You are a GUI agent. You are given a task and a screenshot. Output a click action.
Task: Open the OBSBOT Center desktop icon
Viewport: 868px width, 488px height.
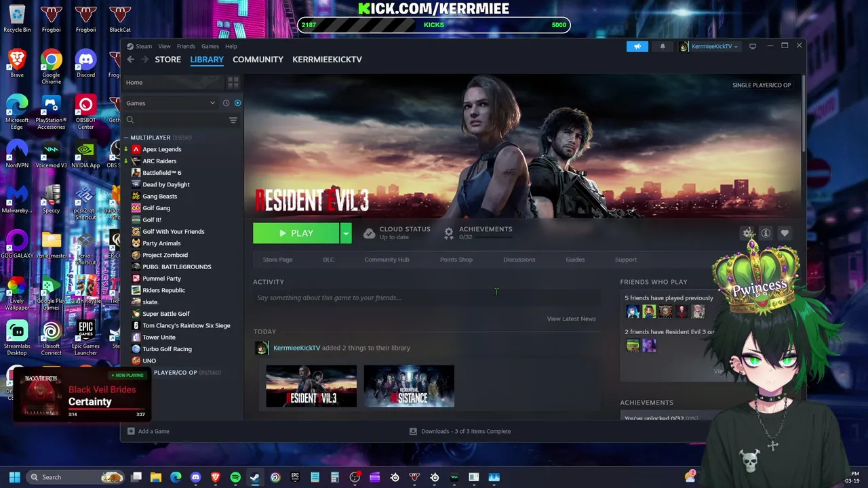point(85,113)
